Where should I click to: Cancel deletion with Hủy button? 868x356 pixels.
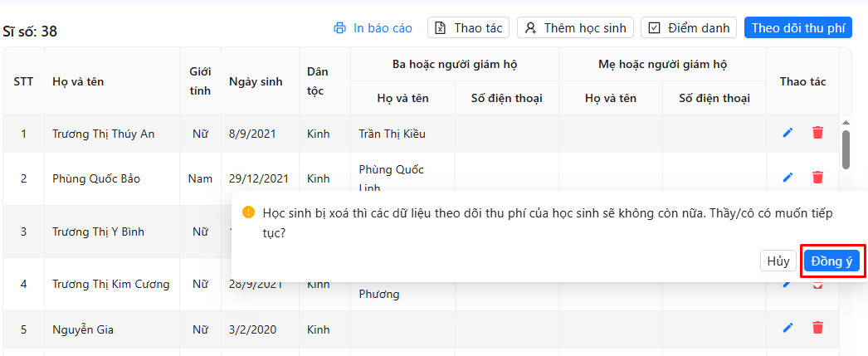tap(778, 261)
